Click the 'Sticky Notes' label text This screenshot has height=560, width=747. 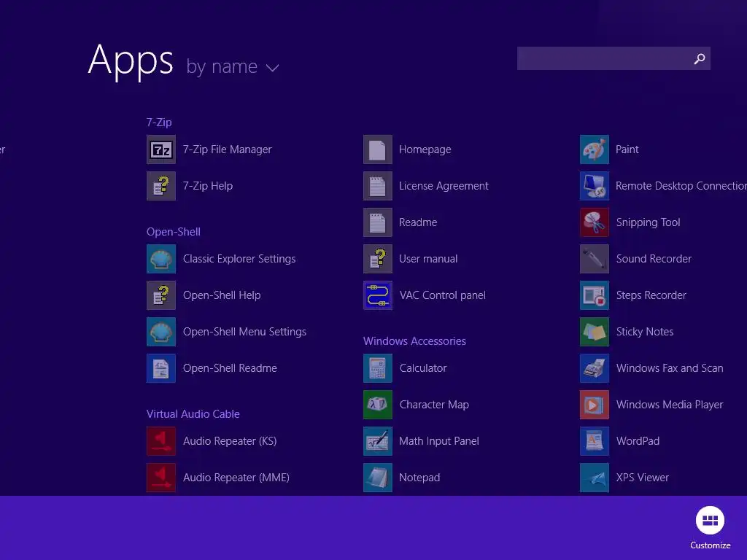coord(645,332)
